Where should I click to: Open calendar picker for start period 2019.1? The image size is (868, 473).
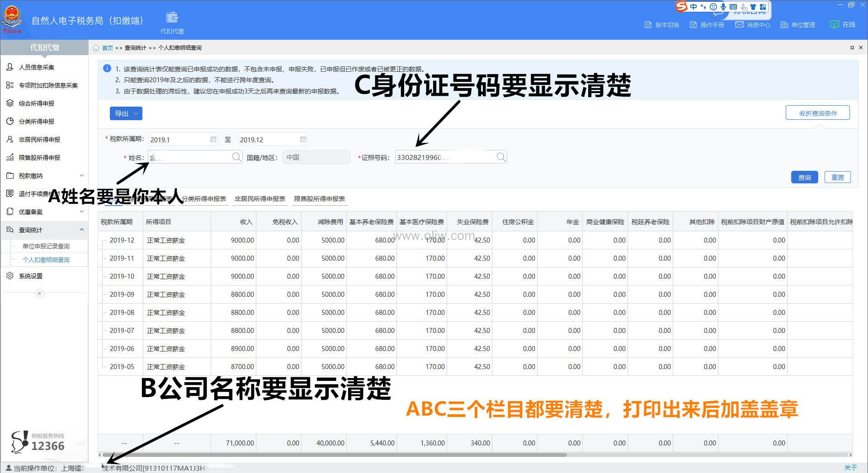pos(213,140)
